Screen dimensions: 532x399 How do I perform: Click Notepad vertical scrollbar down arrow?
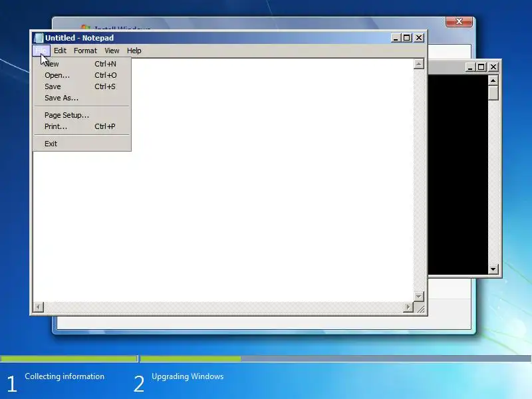tap(419, 296)
